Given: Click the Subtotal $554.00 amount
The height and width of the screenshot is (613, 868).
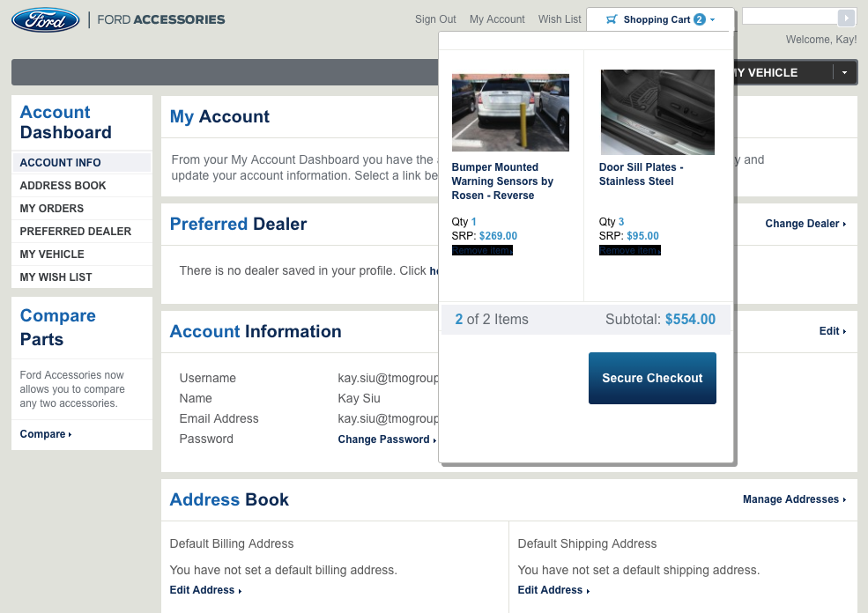Looking at the screenshot, I should coord(690,319).
